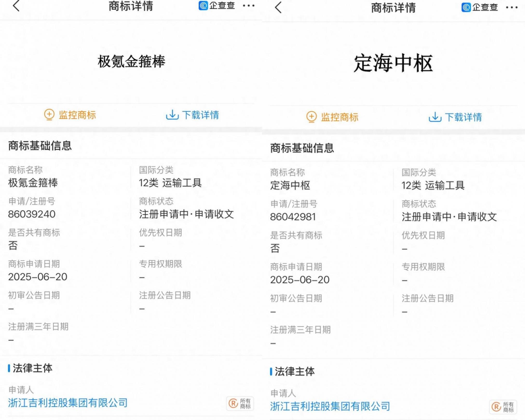Open three-dot menu on left page

coord(248,6)
